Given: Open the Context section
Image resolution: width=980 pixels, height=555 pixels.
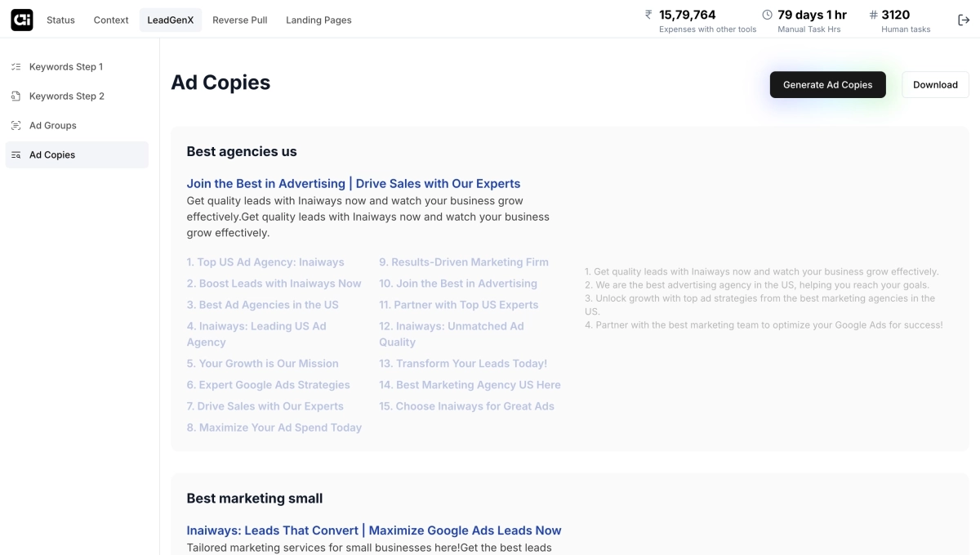Looking at the screenshot, I should tap(111, 20).
